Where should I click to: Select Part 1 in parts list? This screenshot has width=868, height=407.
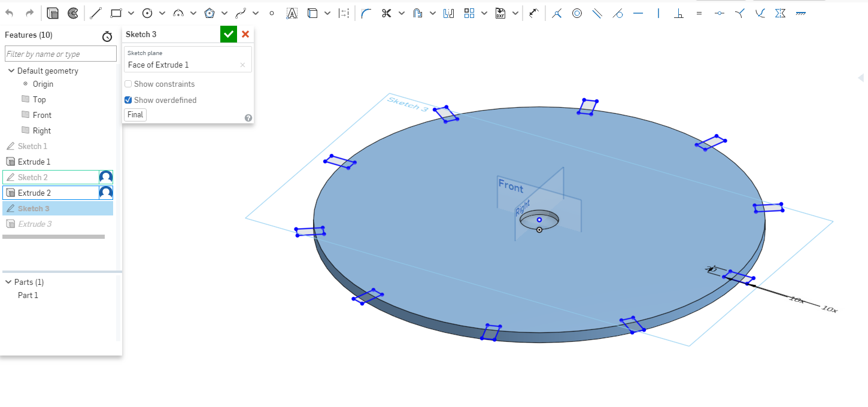[x=28, y=295]
